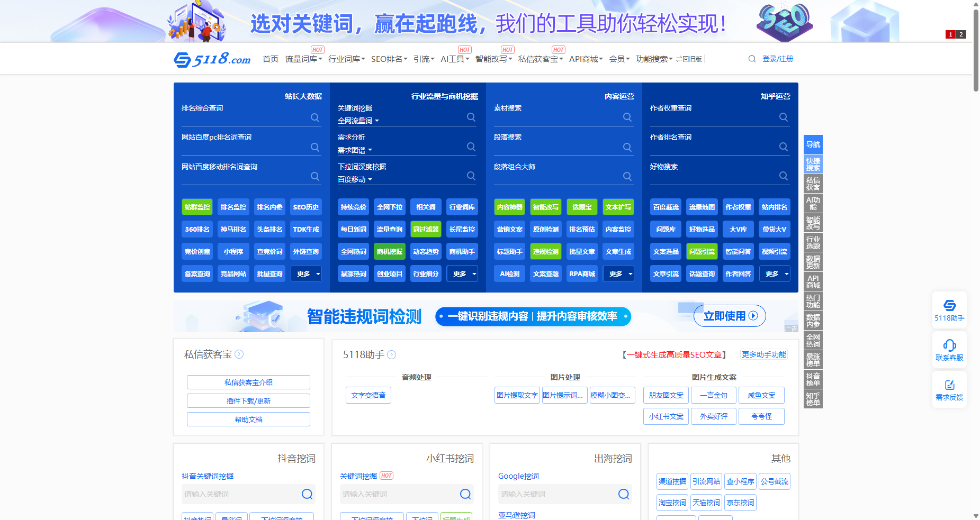This screenshot has width=980, height=520.
Task: Click search icon for 网站百度pc排名词查询
Action: [315, 147]
